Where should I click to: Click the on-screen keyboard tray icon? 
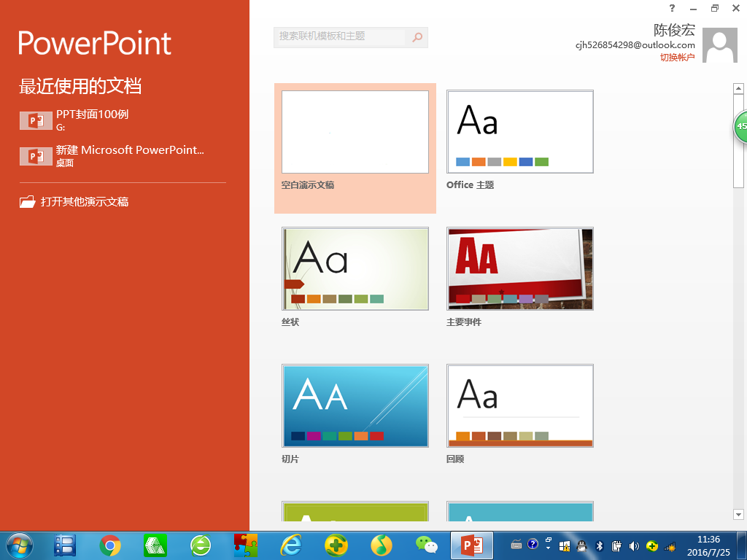point(516,545)
